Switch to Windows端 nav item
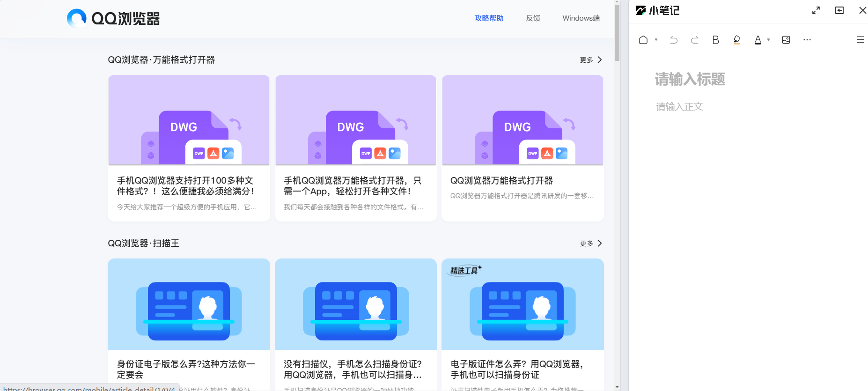The height and width of the screenshot is (391, 868). [x=581, y=18]
